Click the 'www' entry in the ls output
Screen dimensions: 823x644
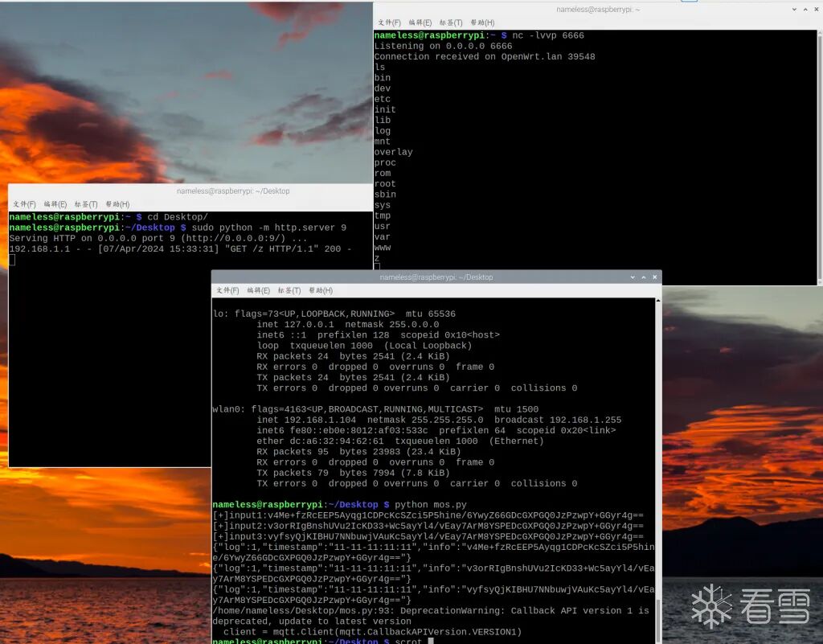pos(382,247)
